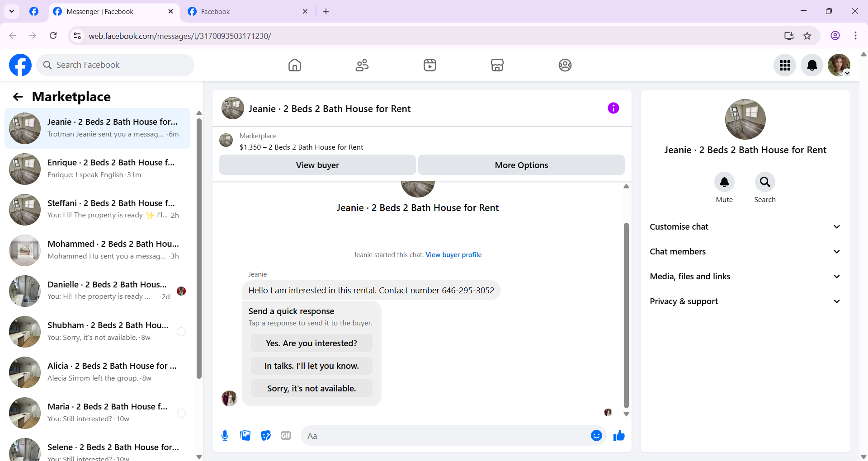This screenshot has width=868, height=461.
Task: Open the Friends icon in top navigation
Action: [x=362, y=65]
